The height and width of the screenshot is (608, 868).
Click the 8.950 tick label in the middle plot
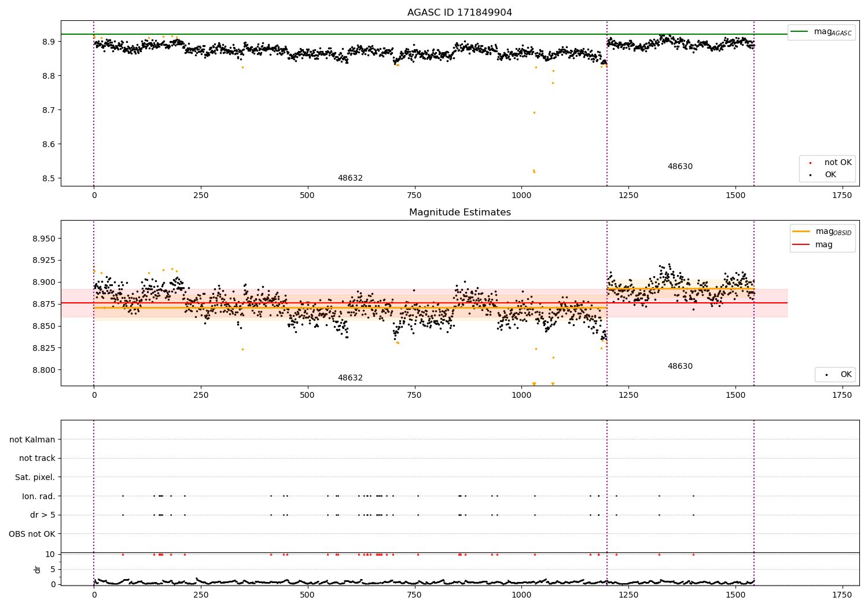44,239
